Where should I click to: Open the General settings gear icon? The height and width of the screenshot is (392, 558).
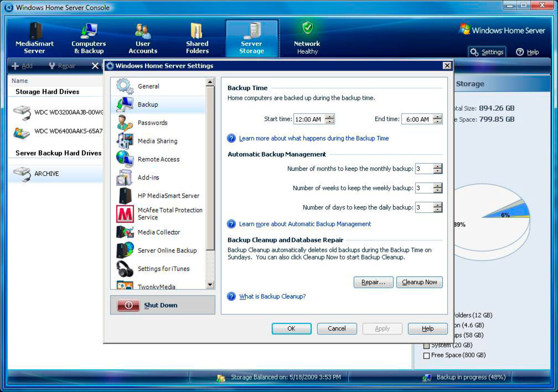[125, 86]
